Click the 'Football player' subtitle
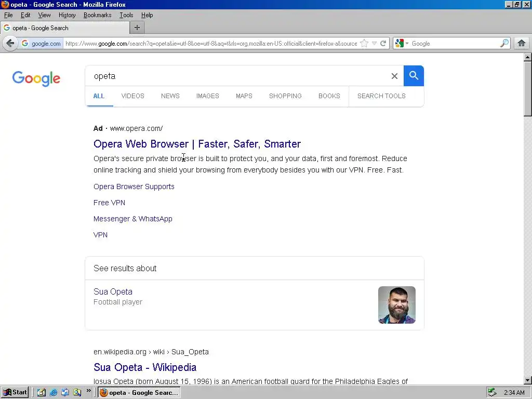The height and width of the screenshot is (399, 532). [x=118, y=302]
